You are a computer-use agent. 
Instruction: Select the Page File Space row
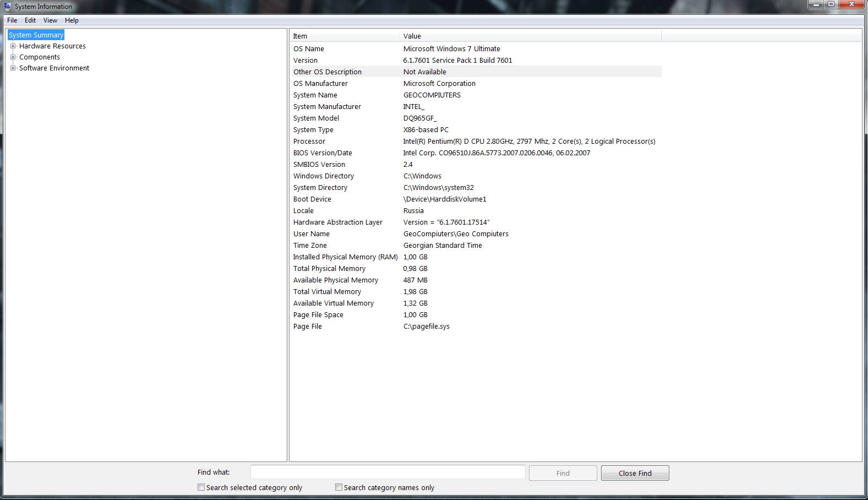point(476,315)
